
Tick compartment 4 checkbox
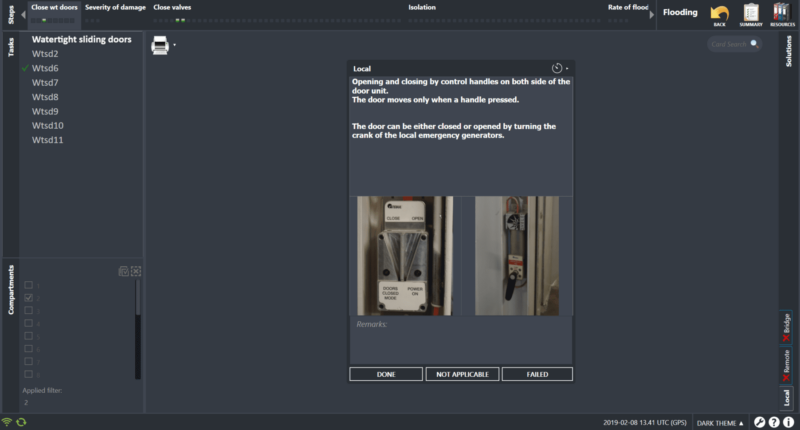(29, 323)
